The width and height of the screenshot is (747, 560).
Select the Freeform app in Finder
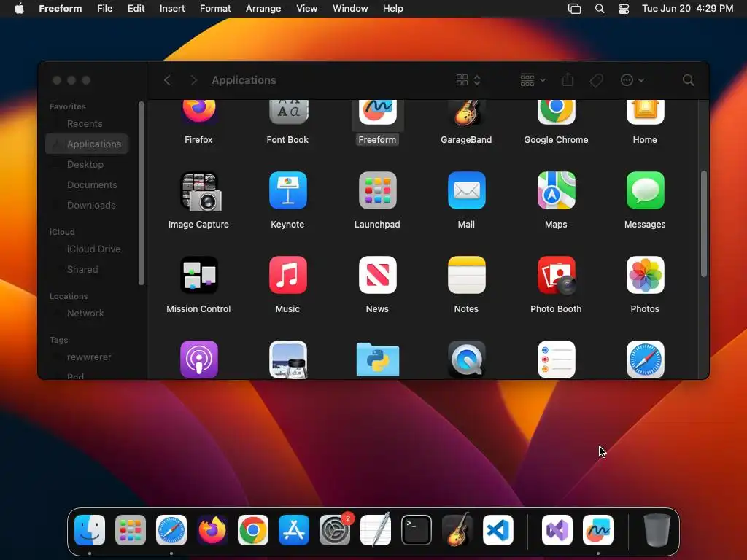coord(377,112)
